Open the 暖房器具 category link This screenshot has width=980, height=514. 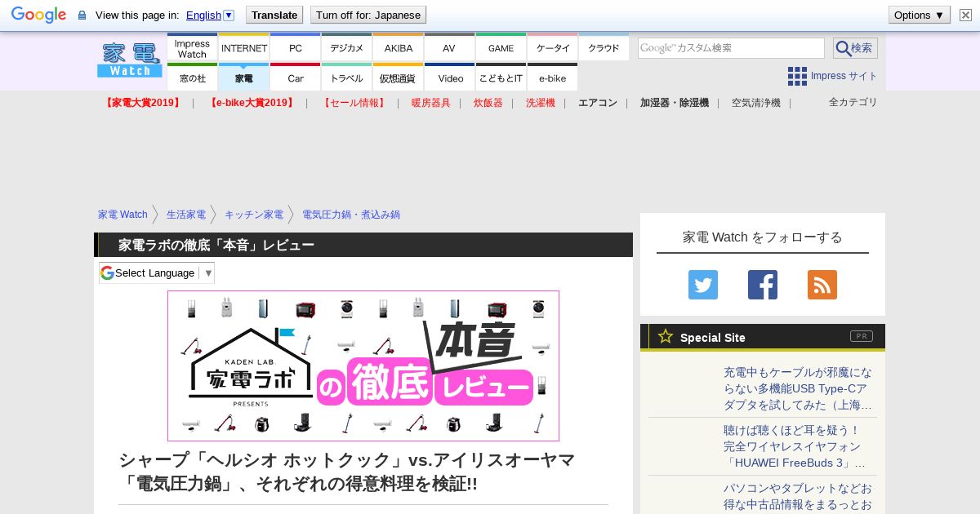431,103
